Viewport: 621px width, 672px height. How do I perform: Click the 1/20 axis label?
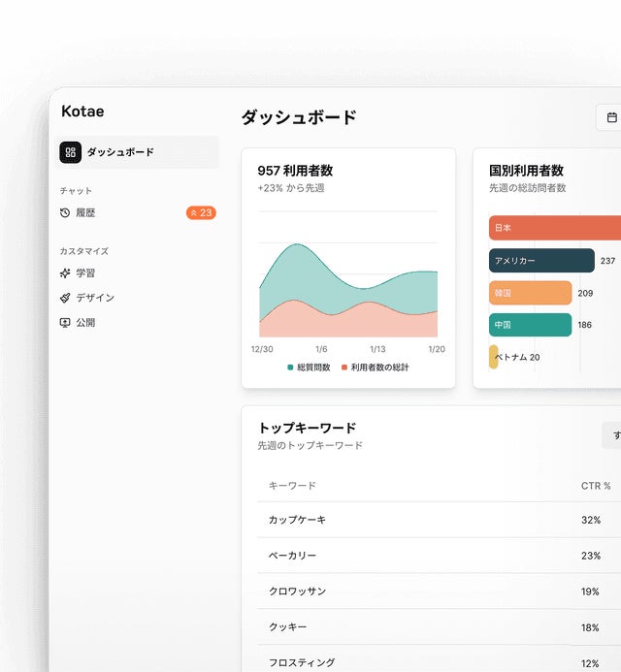click(x=437, y=349)
